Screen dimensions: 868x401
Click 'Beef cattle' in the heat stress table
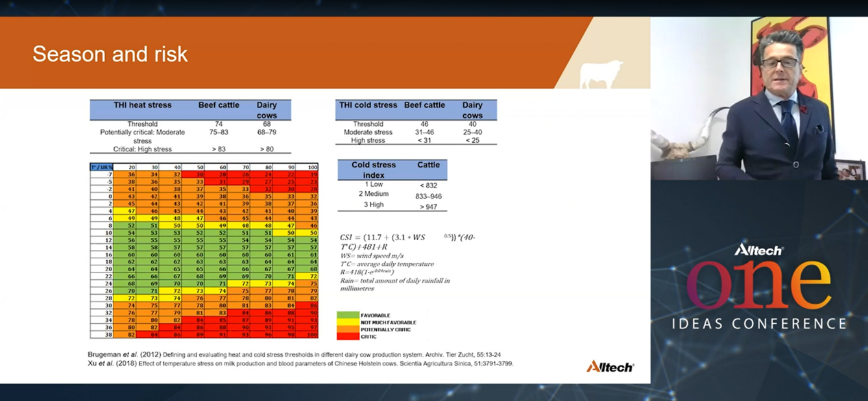pyautogui.click(x=219, y=105)
